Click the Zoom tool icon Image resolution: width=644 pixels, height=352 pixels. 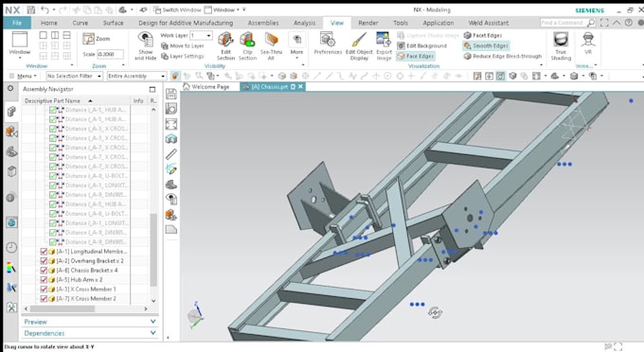point(88,39)
